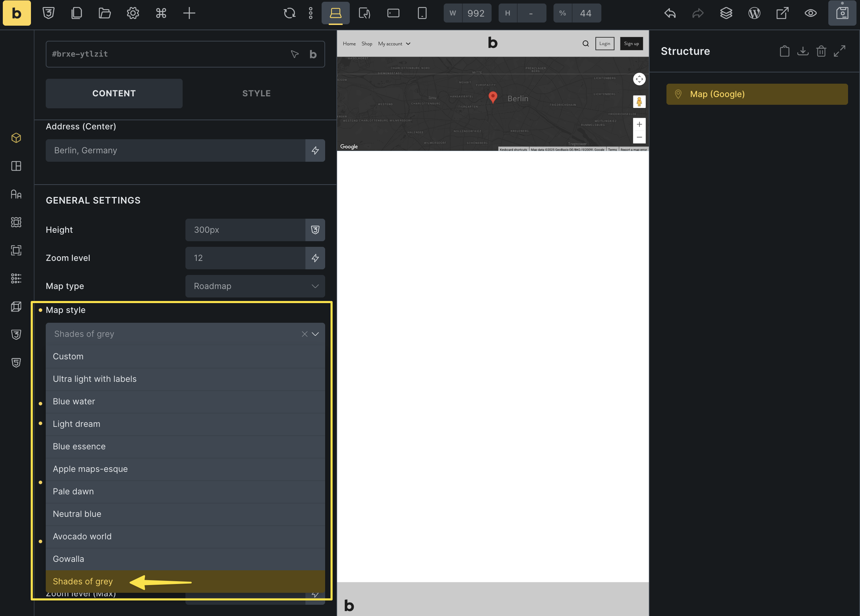This screenshot has width=860, height=616.
Task: Click the Undo arrow icon
Action: (x=670, y=13)
